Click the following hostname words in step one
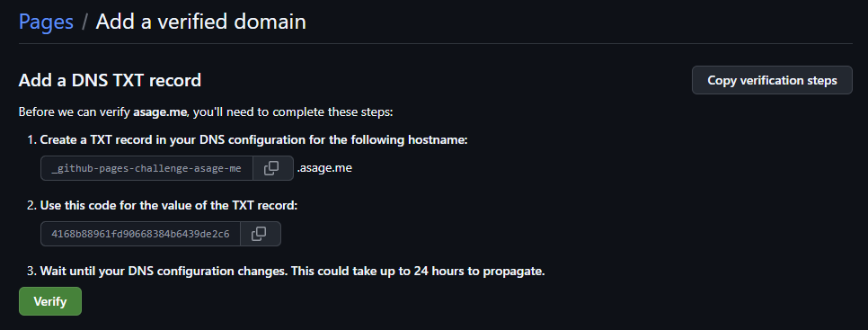868x330 pixels. click(411, 140)
